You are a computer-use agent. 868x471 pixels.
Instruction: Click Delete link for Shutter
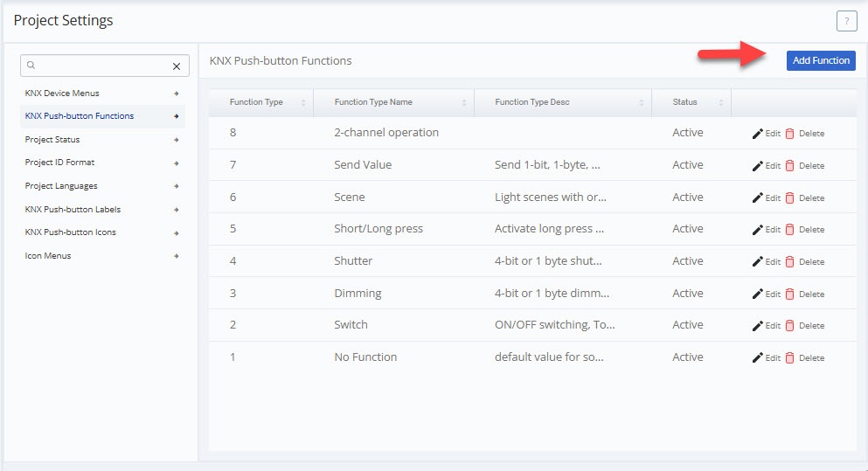811,261
